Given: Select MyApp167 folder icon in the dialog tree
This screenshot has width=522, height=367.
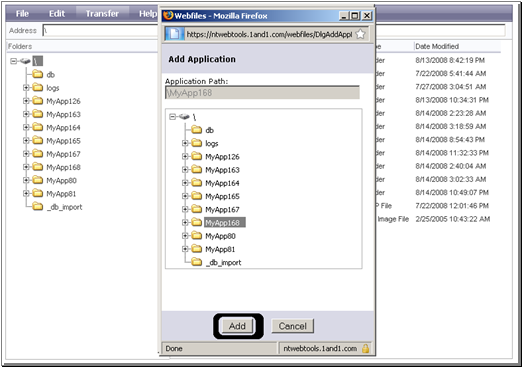Looking at the screenshot, I should tap(197, 209).
